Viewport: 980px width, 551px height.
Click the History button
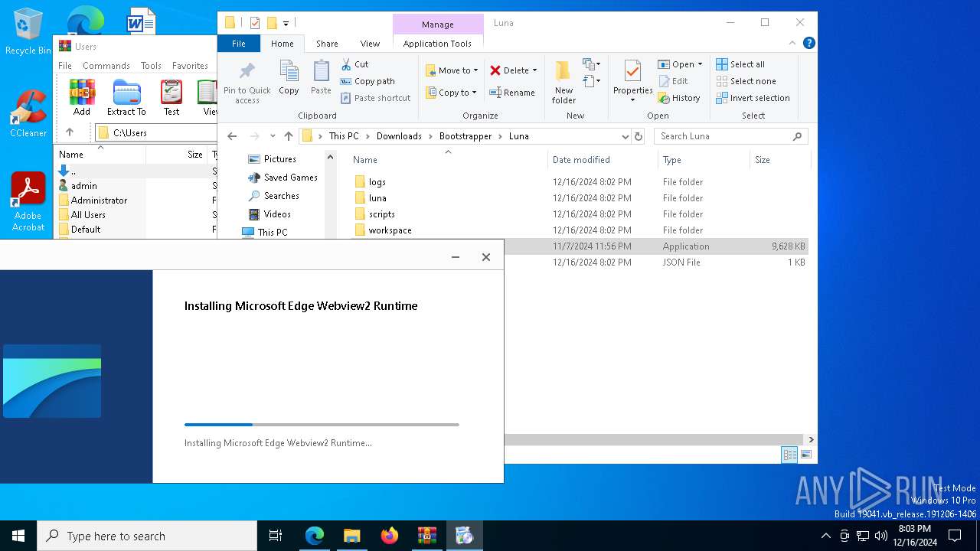678,98
